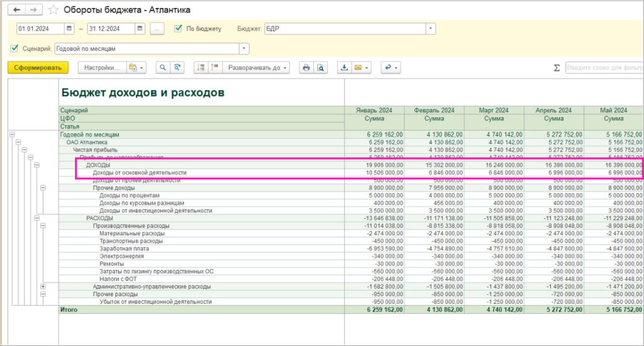The image size is (644, 346).
Task: Toggle the 'Сценарий' checkbox
Action: pyautogui.click(x=14, y=48)
